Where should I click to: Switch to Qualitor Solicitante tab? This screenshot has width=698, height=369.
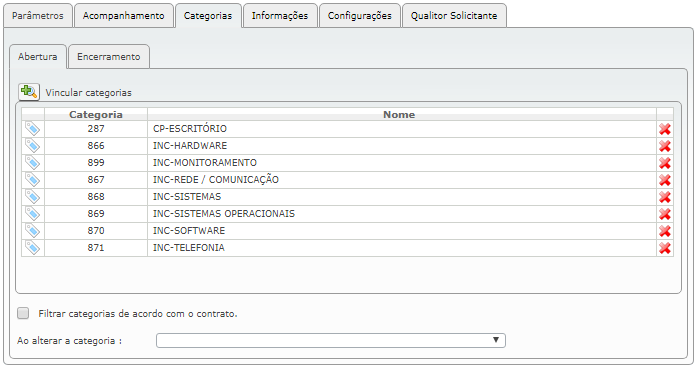(454, 16)
